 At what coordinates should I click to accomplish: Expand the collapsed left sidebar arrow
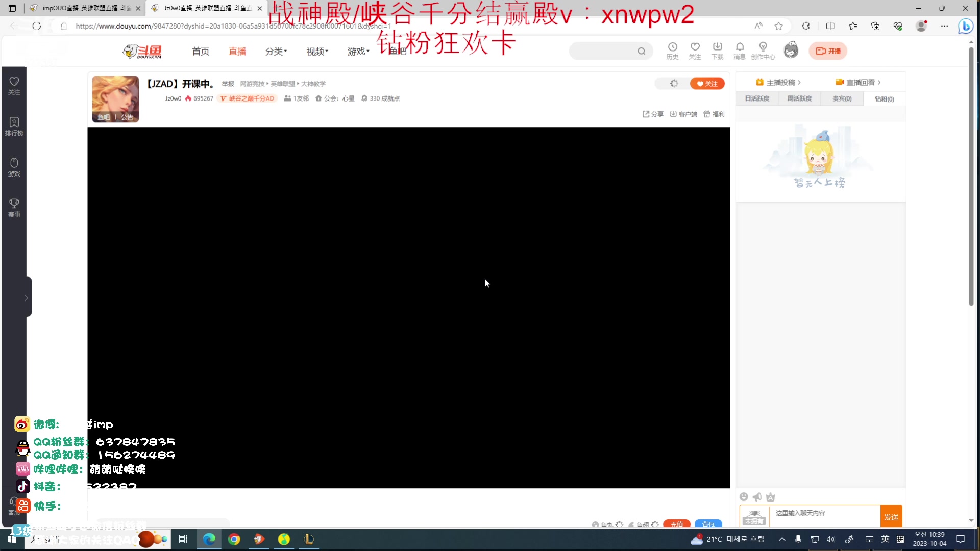click(x=27, y=297)
